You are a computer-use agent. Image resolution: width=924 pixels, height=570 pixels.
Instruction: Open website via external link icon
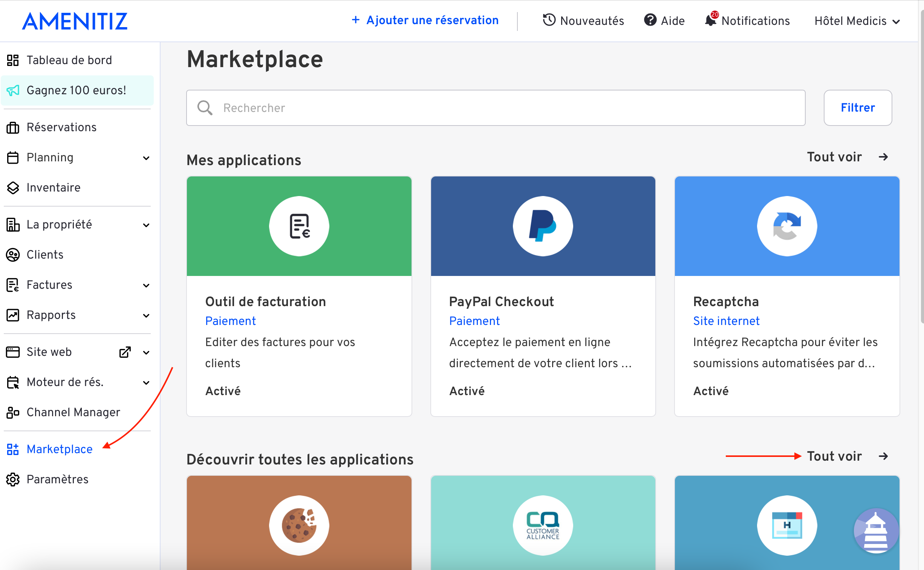125,352
